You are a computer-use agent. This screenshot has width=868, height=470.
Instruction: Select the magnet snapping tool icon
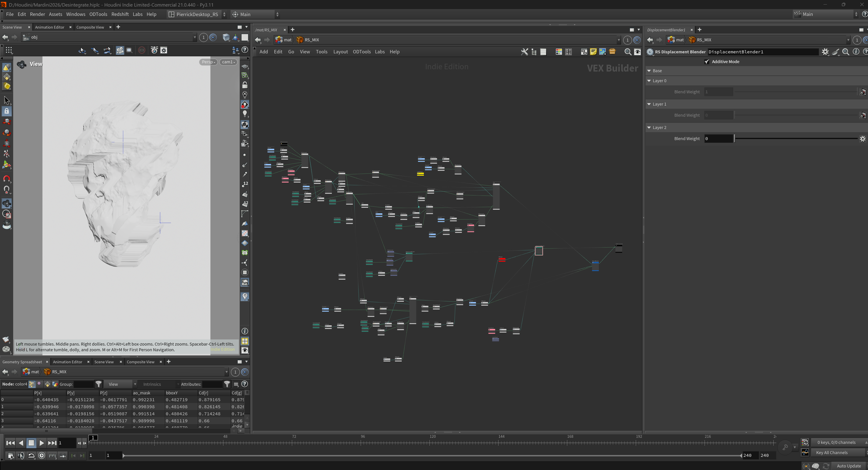(x=7, y=178)
